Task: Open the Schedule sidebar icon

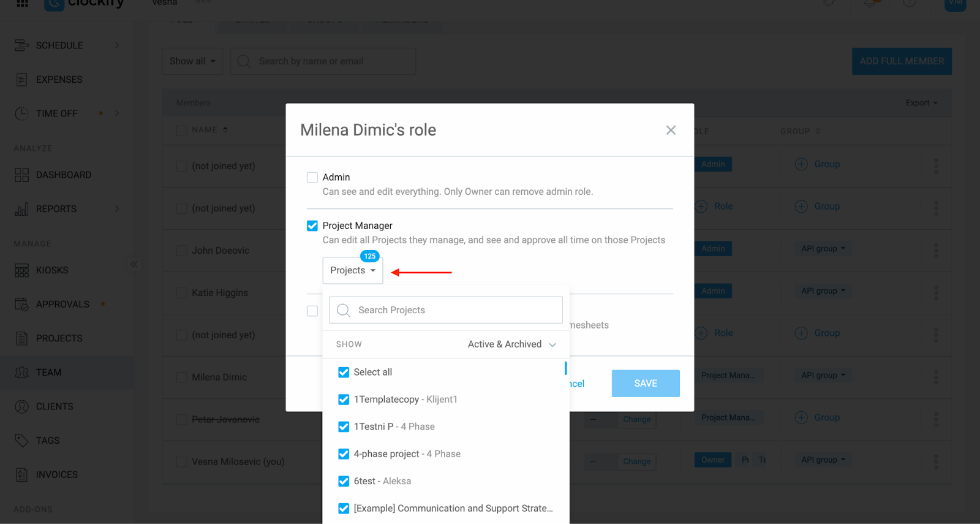Action: 21,45
